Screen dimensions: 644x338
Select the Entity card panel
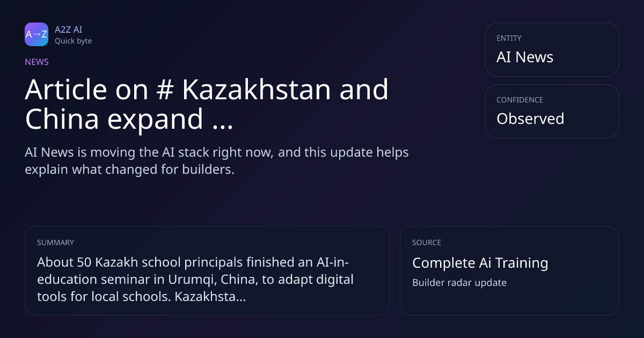(x=552, y=49)
